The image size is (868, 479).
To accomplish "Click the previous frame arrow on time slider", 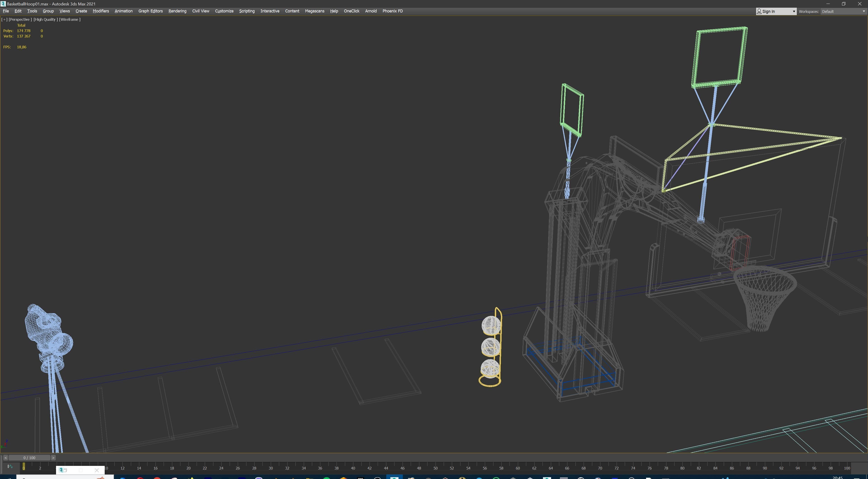I will click(5, 458).
